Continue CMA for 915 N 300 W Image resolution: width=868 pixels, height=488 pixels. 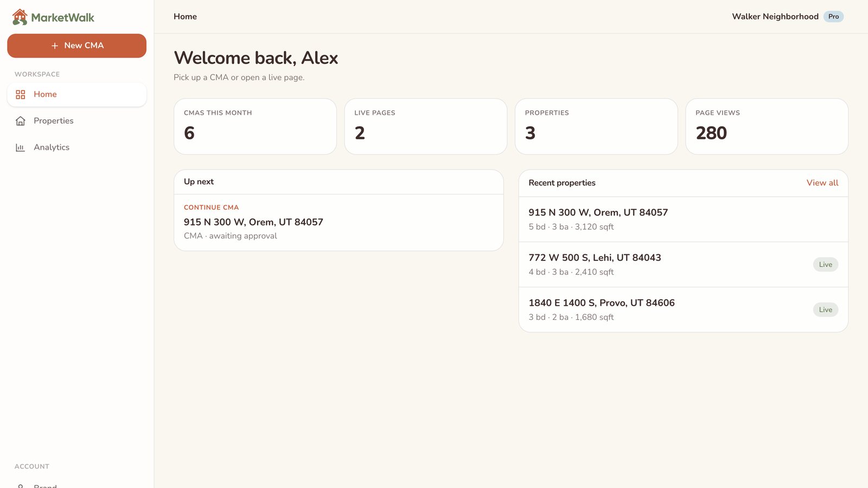(x=339, y=222)
